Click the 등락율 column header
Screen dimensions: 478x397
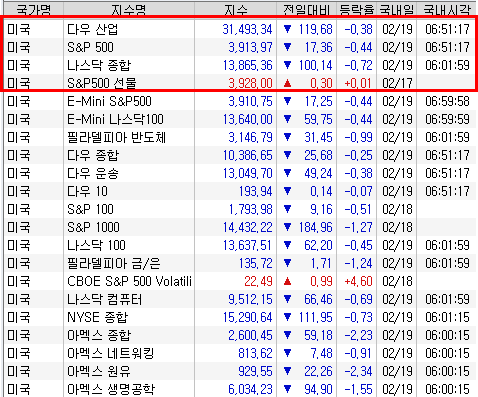coord(356,9)
